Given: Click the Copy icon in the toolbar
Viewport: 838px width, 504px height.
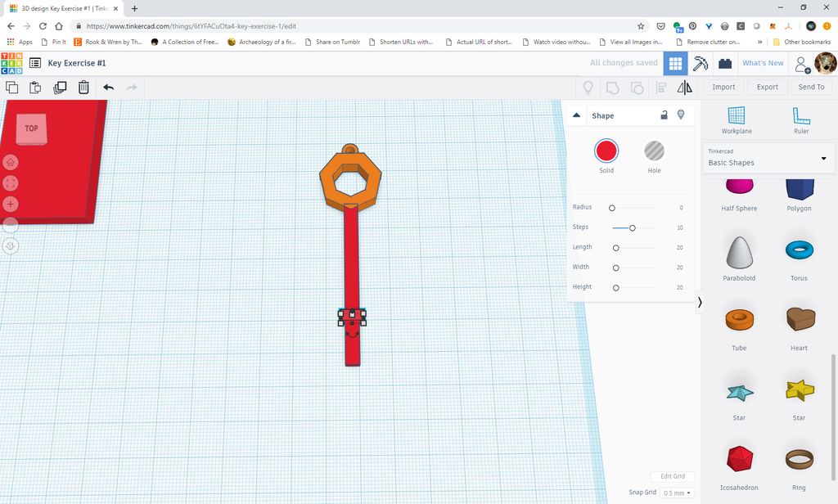Looking at the screenshot, I should click(11, 87).
